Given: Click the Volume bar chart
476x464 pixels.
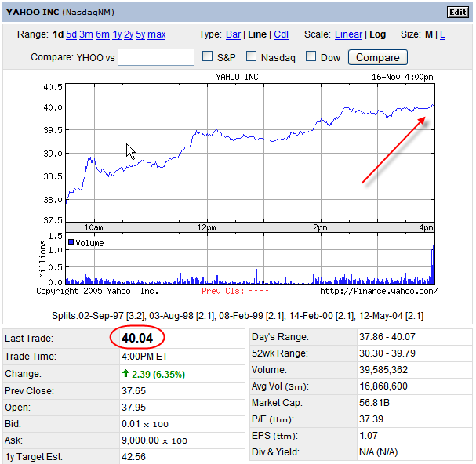Looking at the screenshot, I should coord(250,258).
